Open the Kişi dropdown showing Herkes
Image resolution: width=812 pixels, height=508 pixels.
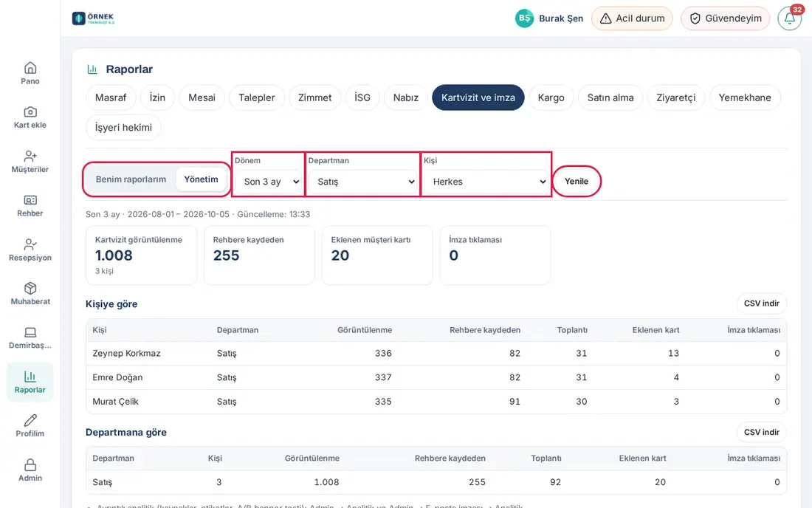[486, 182]
